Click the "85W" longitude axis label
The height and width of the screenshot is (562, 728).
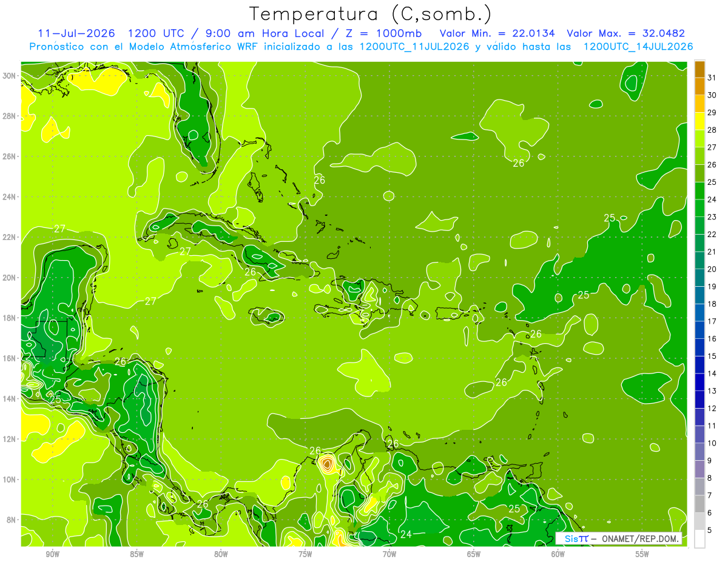[136, 554]
